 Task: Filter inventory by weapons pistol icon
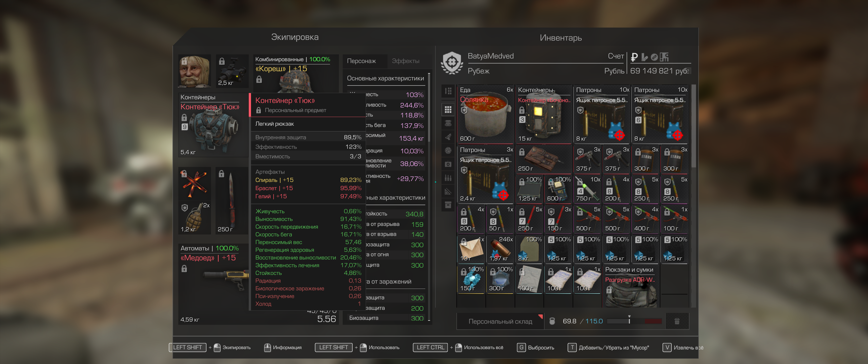[448, 137]
